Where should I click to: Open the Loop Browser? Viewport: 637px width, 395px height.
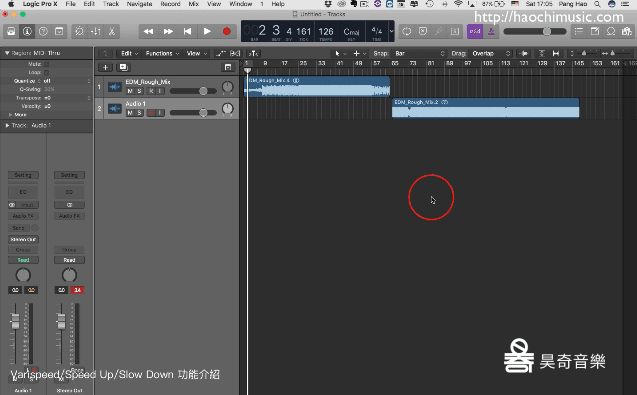[x=611, y=31]
